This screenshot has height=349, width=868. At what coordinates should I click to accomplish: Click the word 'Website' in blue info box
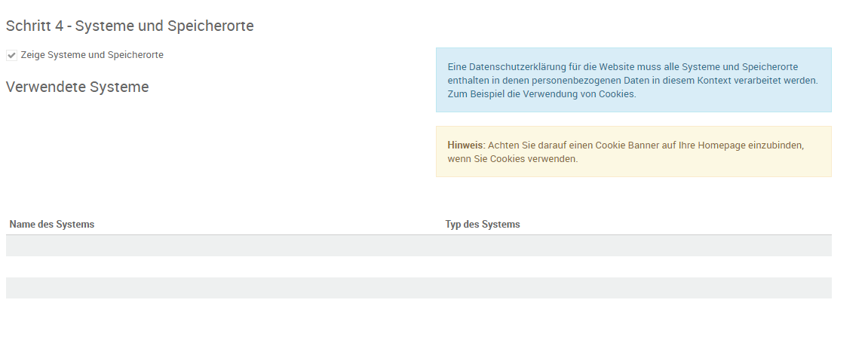click(x=621, y=66)
